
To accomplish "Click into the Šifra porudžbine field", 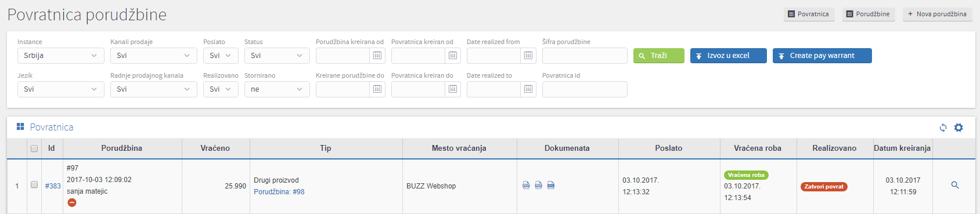I will (585, 56).
